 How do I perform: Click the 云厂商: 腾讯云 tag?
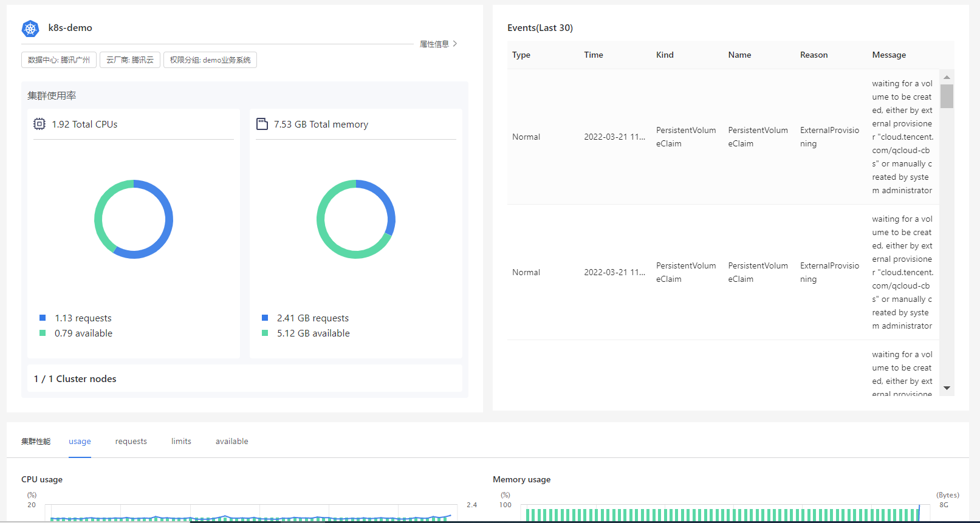130,60
